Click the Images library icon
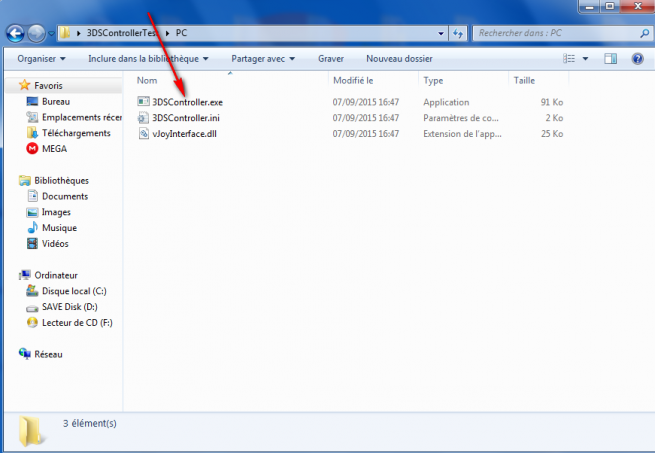 pyautogui.click(x=32, y=212)
